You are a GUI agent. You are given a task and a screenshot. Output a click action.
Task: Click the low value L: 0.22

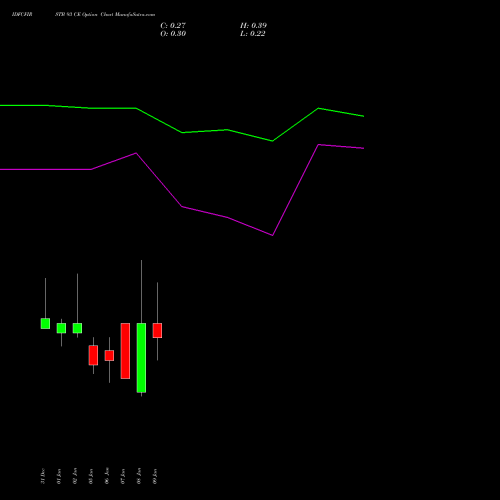pyautogui.click(x=253, y=33)
